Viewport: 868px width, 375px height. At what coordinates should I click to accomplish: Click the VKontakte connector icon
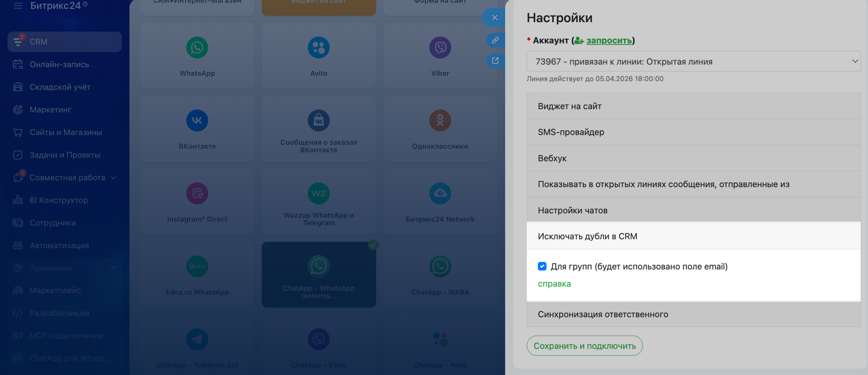point(197,121)
